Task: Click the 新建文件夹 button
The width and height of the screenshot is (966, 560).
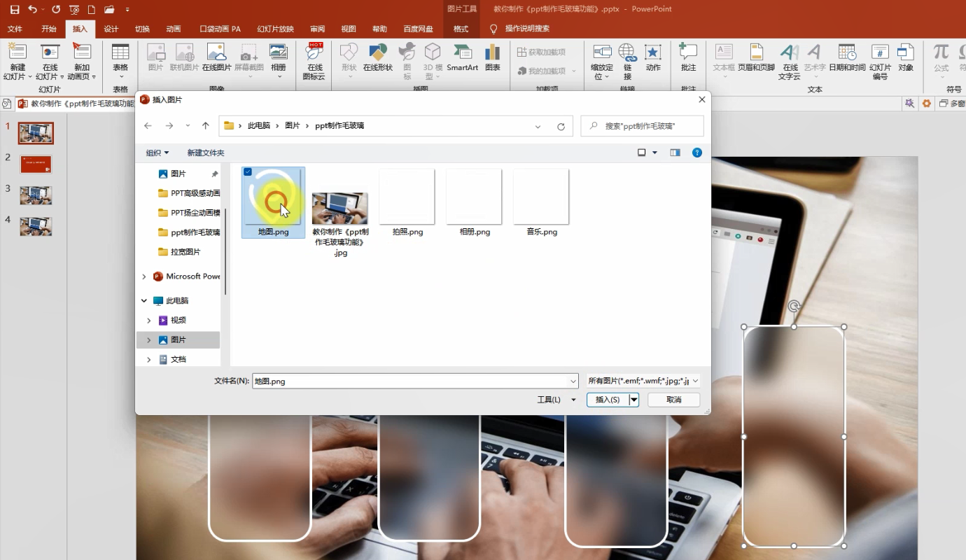Action: coord(206,153)
